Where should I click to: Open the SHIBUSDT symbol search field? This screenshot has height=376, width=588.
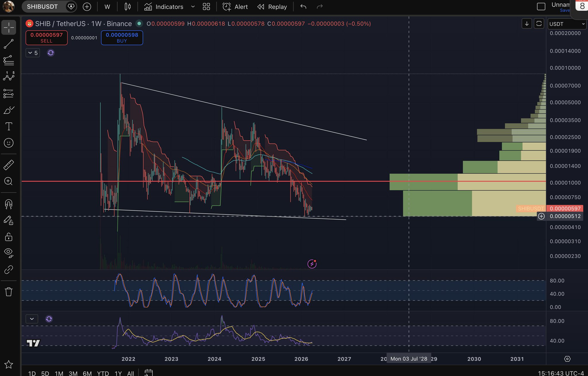(42, 7)
